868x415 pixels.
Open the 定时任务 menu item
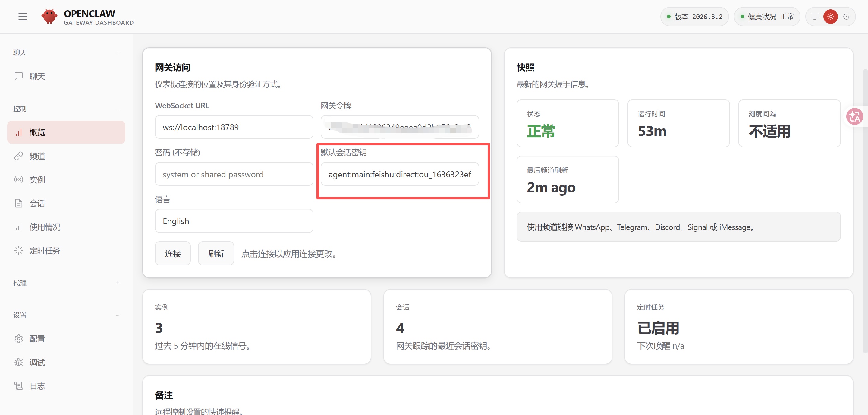(45, 251)
